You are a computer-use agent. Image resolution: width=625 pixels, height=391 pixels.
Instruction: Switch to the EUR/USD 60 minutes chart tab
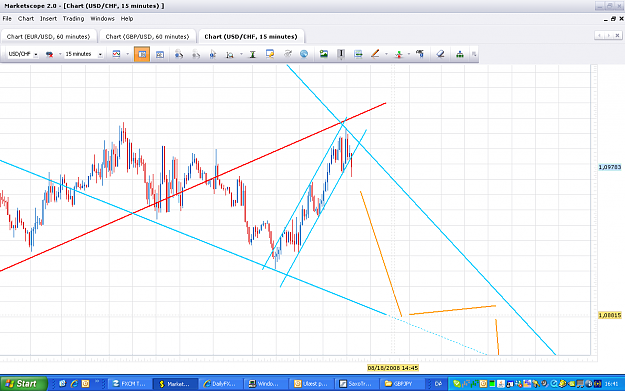coord(49,36)
